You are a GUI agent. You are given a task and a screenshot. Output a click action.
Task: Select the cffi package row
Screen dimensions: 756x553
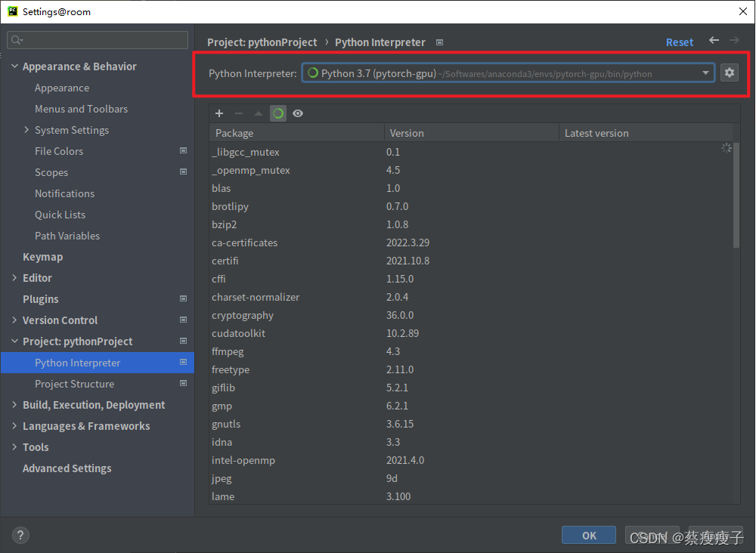[470, 279]
